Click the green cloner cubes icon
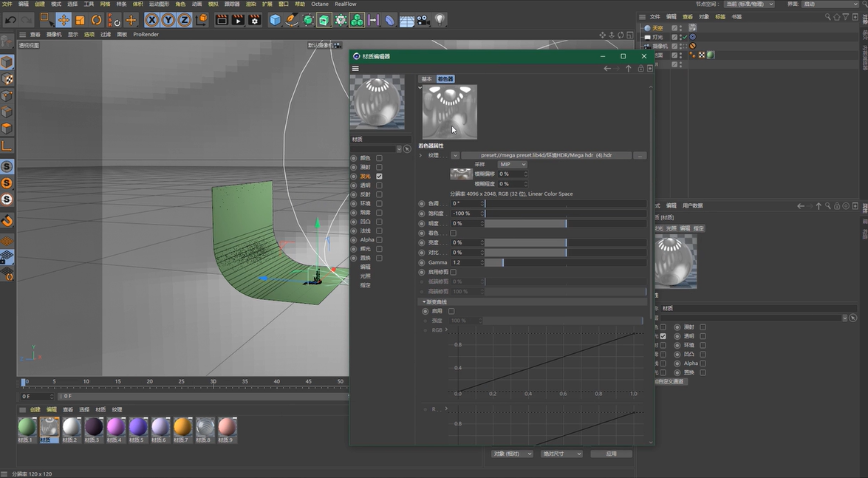 coord(357,20)
